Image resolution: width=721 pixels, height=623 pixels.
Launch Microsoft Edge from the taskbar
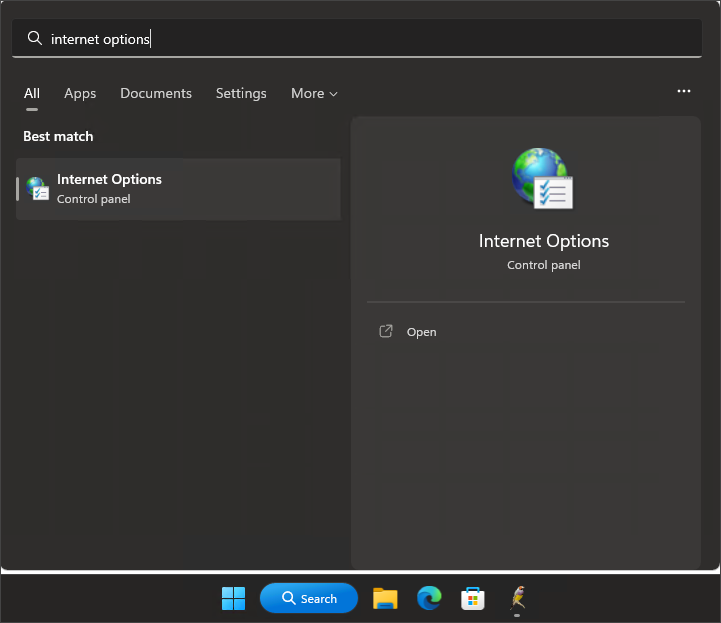pyautogui.click(x=429, y=598)
